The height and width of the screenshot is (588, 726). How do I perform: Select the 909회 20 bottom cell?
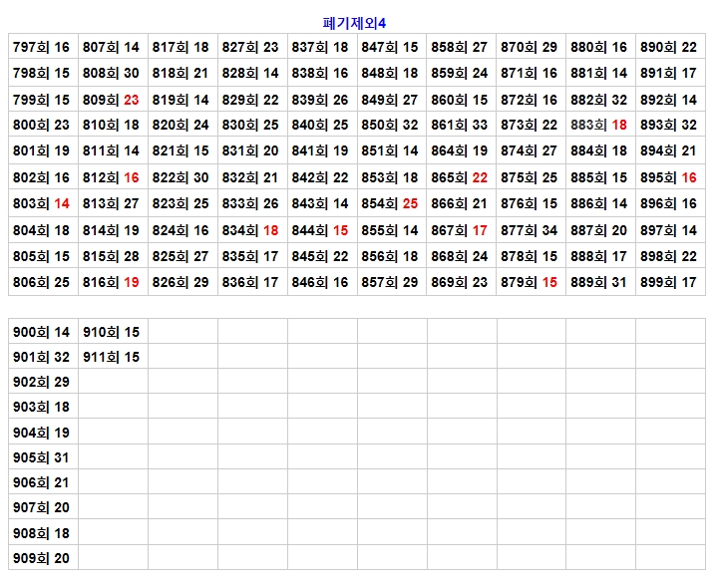click(42, 558)
